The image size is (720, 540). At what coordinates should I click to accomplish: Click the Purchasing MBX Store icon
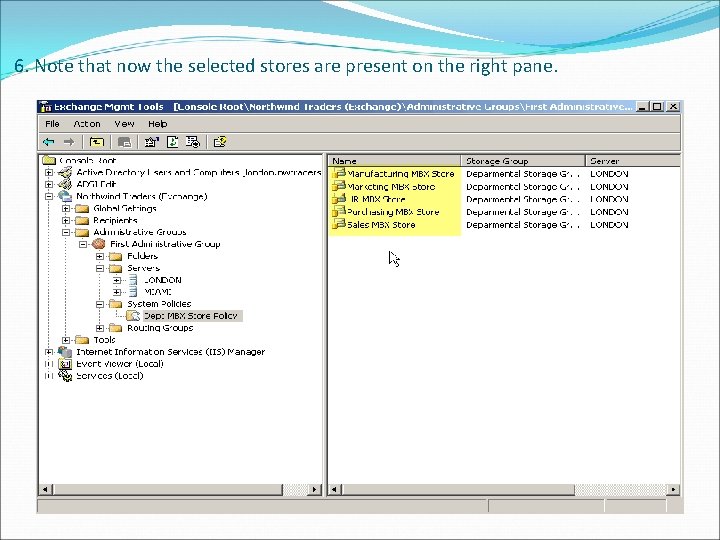[339, 212]
